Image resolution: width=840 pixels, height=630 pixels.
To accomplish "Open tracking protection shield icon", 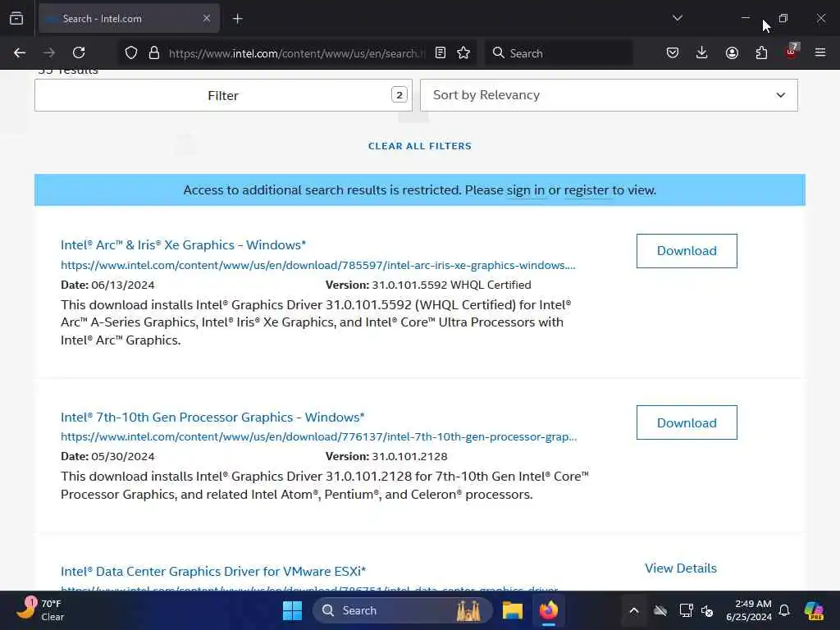I will click(x=131, y=53).
